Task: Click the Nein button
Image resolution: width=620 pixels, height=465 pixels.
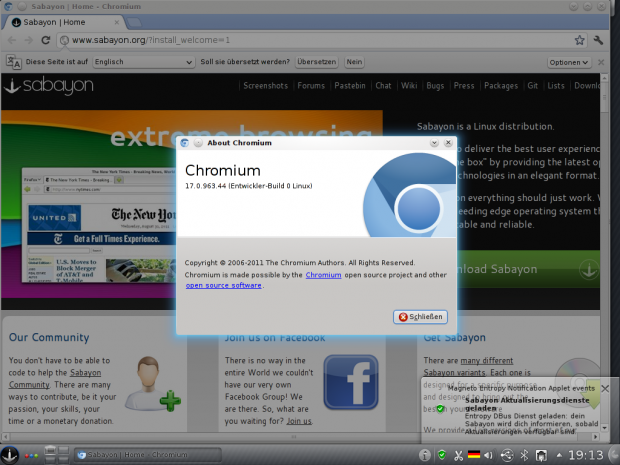Action: tap(354, 62)
